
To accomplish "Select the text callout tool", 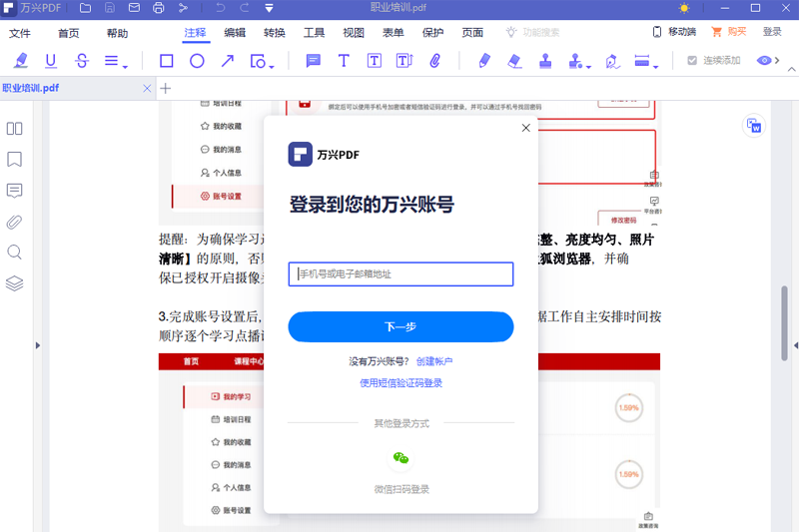I will click(x=404, y=61).
